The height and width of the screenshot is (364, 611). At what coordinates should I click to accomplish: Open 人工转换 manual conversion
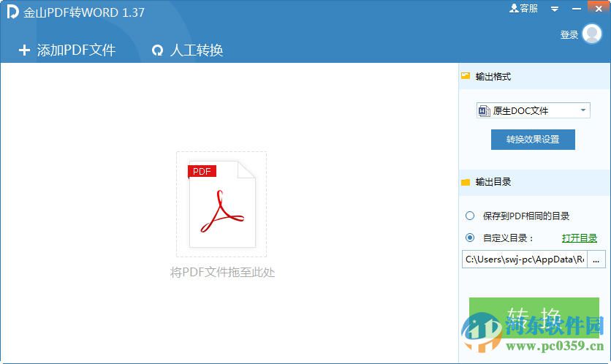(187, 50)
